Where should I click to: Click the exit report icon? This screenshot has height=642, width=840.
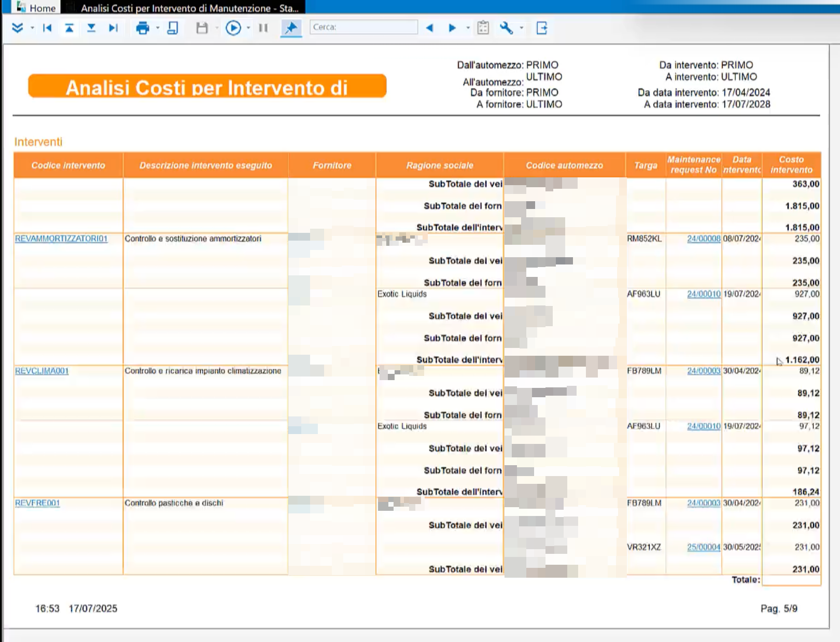click(x=542, y=28)
